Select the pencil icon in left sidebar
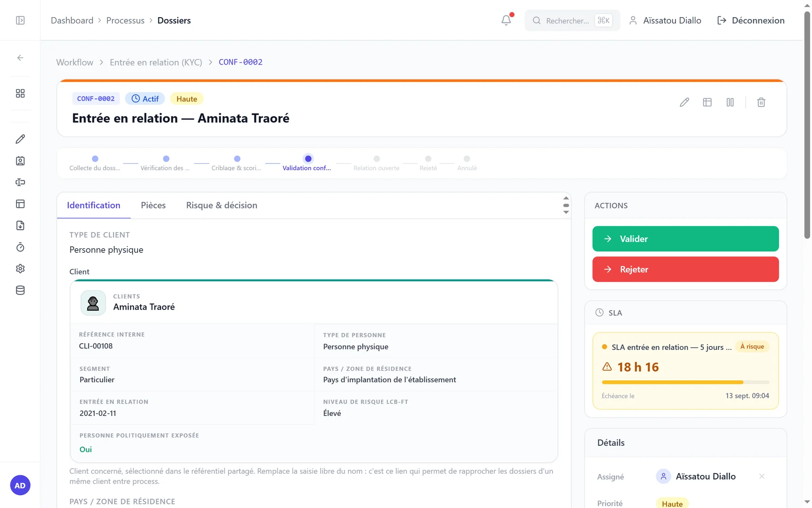Viewport: 812px width, 508px height. pyautogui.click(x=20, y=139)
